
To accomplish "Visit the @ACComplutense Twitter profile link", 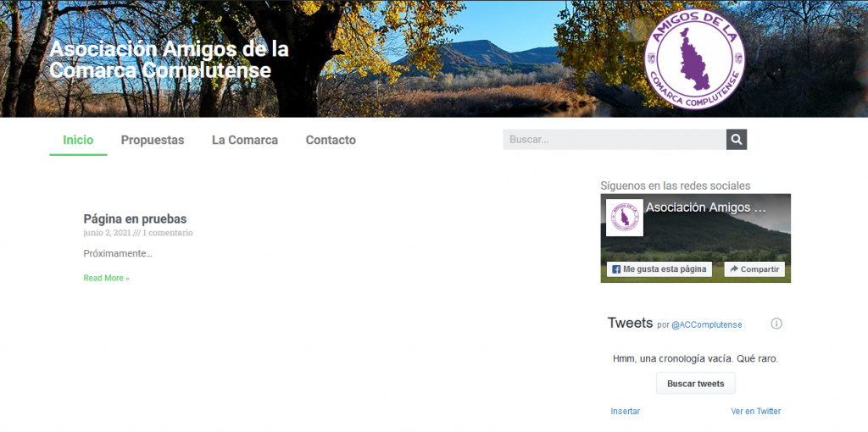I will coord(706,324).
